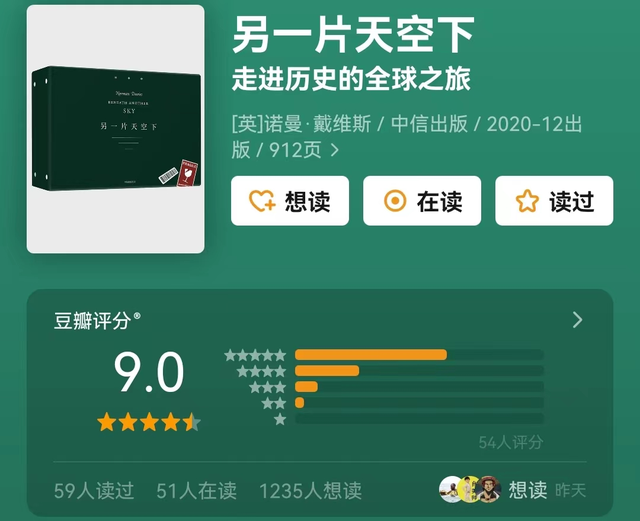
Task: Open the yellow middle user avatar
Action: tap(469, 489)
